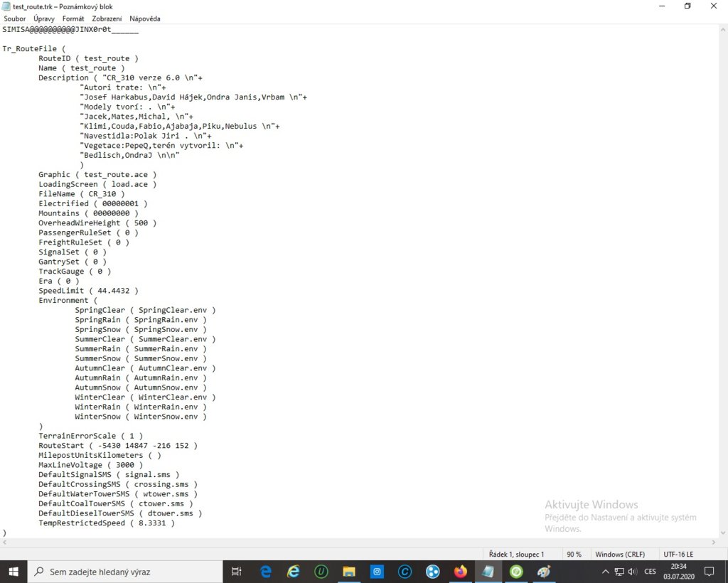Open the Zobrazení menu
Screen dimensions: 728x583
(106, 18)
